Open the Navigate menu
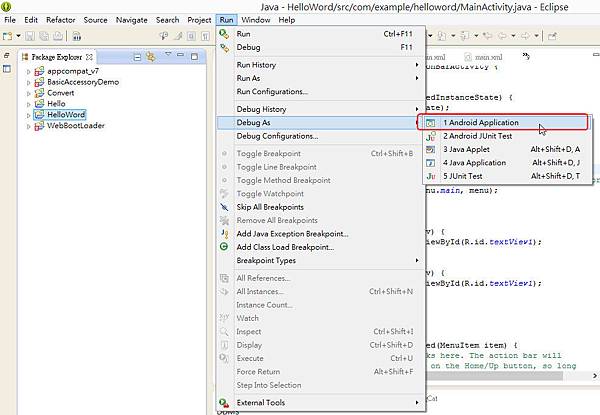The height and width of the screenshot is (415, 600). click(132, 20)
